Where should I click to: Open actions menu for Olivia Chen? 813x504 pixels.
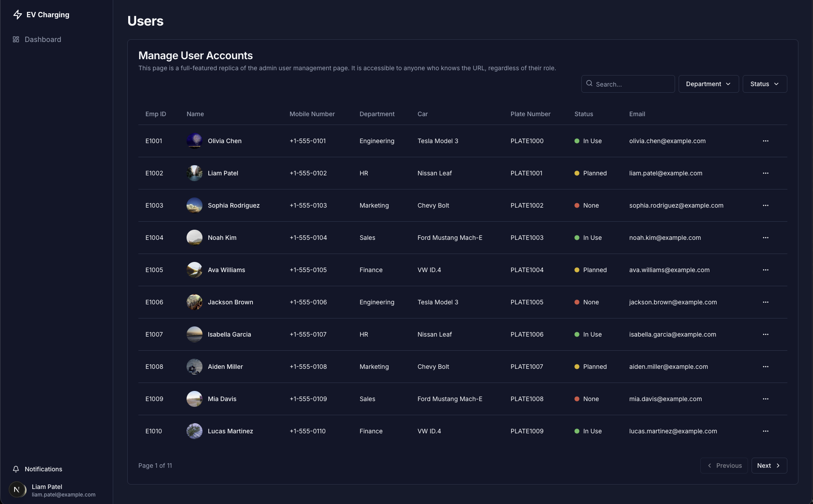coord(765,141)
